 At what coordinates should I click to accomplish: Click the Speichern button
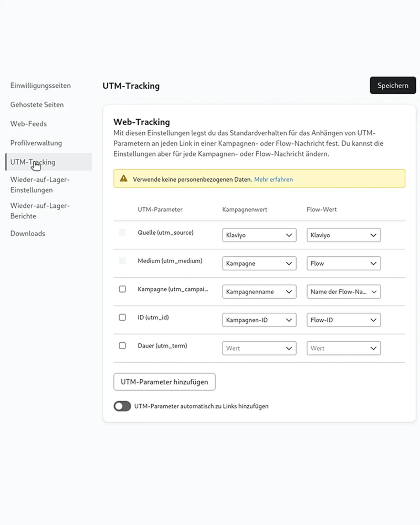pos(393,85)
